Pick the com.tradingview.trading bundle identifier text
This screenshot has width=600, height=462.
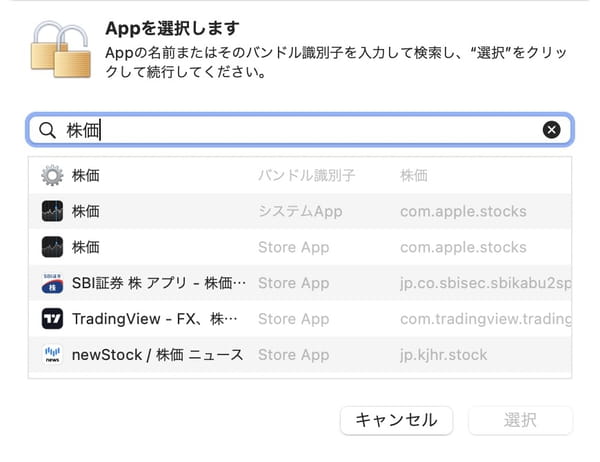[486, 319]
